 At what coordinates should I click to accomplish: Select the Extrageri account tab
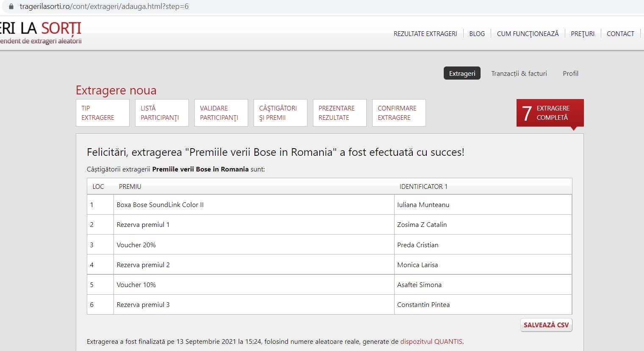(x=462, y=73)
